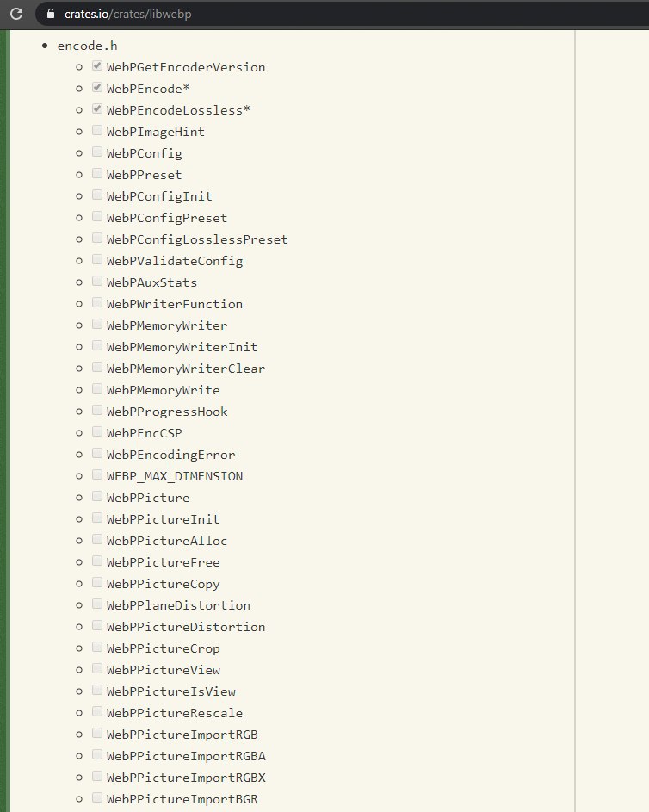The height and width of the screenshot is (812, 649).
Task: Check the WebPConfigInit checkbox
Action: pyautogui.click(x=97, y=195)
